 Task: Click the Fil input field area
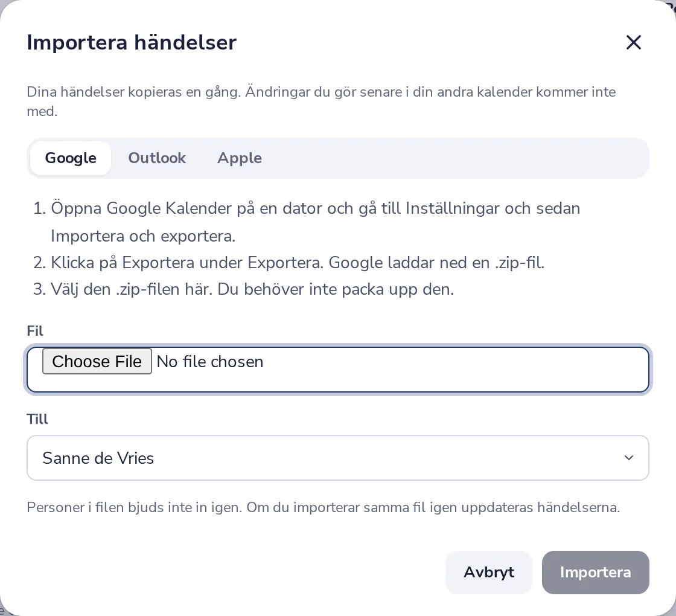coord(338,370)
